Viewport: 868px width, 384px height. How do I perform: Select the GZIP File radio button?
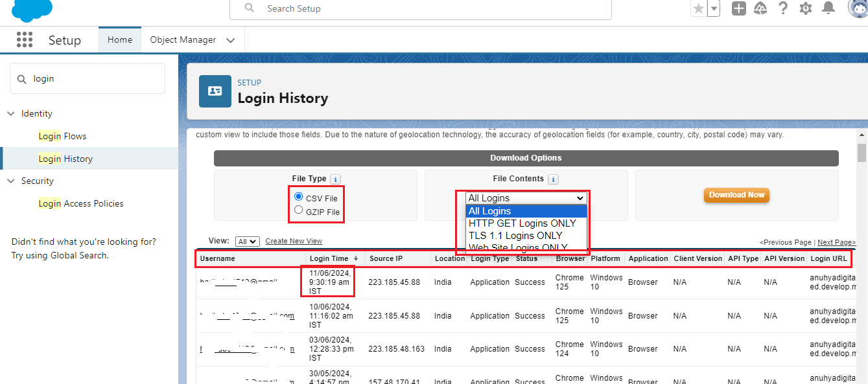(x=298, y=209)
